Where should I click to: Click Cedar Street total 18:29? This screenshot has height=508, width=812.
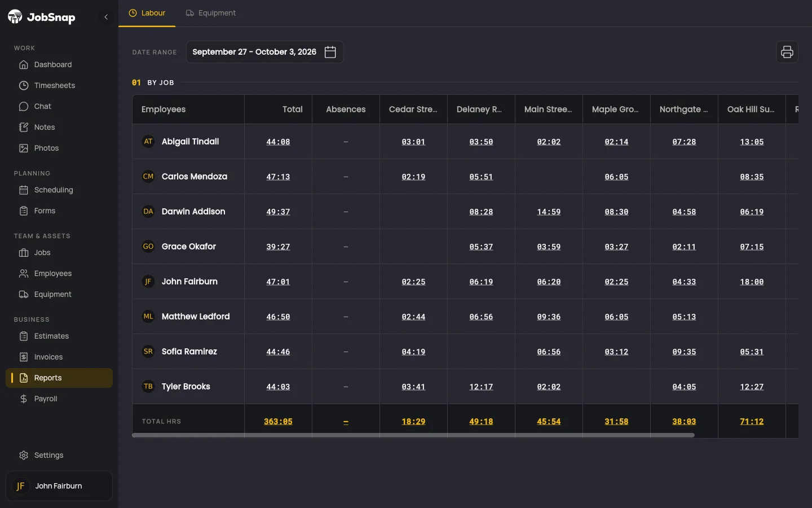(x=413, y=422)
